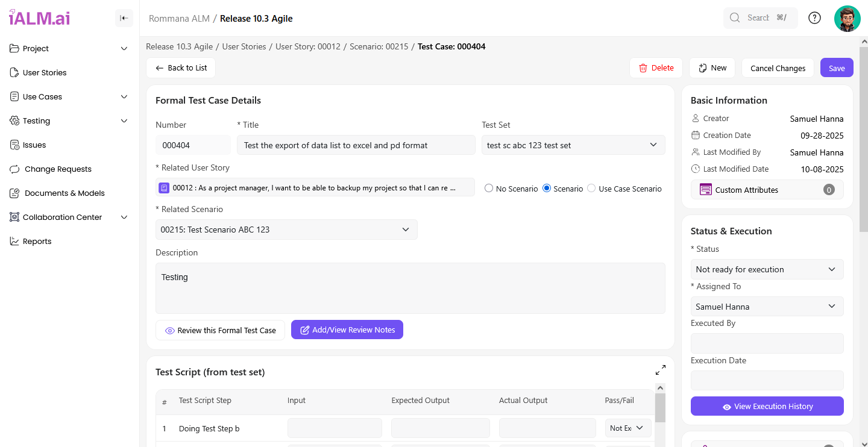Screen dimensions: 868x447
Task: Choose the Use Case Scenario radio button
Action: pos(591,189)
